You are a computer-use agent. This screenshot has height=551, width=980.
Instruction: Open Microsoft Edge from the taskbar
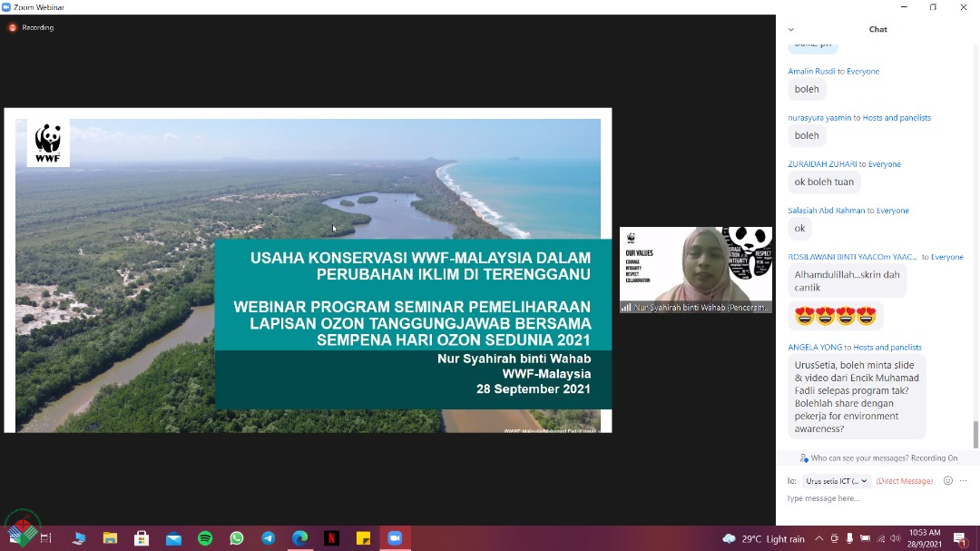point(300,538)
